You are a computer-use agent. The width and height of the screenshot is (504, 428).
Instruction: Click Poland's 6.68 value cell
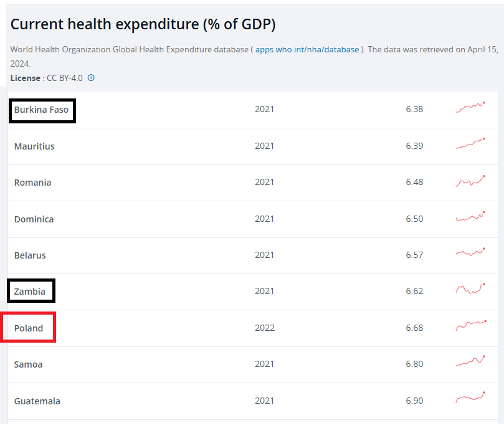click(414, 328)
